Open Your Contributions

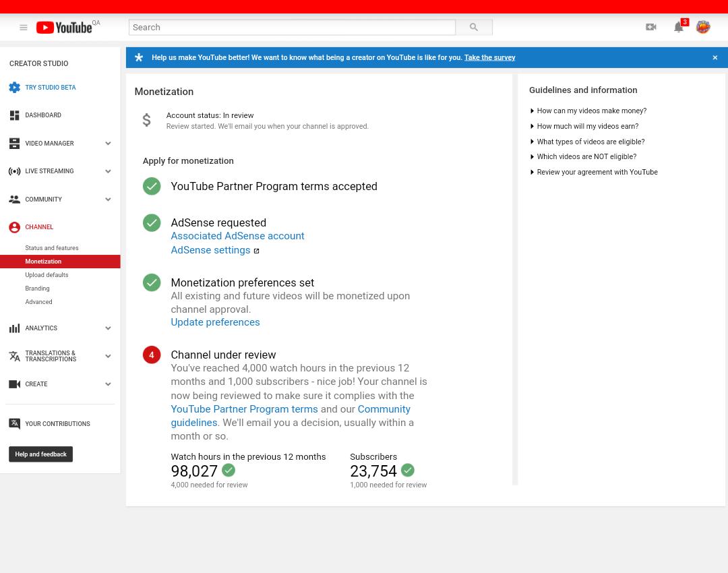tap(57, 424)
